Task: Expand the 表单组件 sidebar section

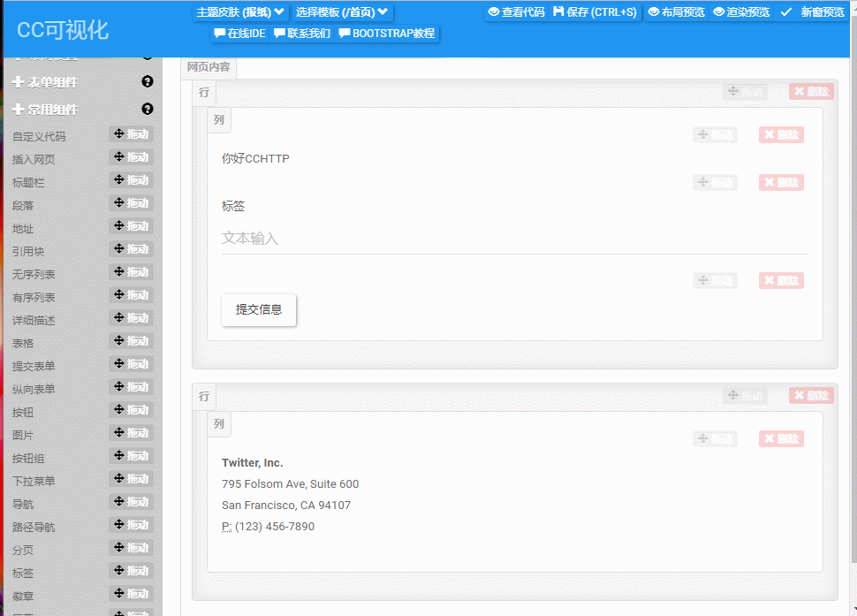Action: coord(53,82)
